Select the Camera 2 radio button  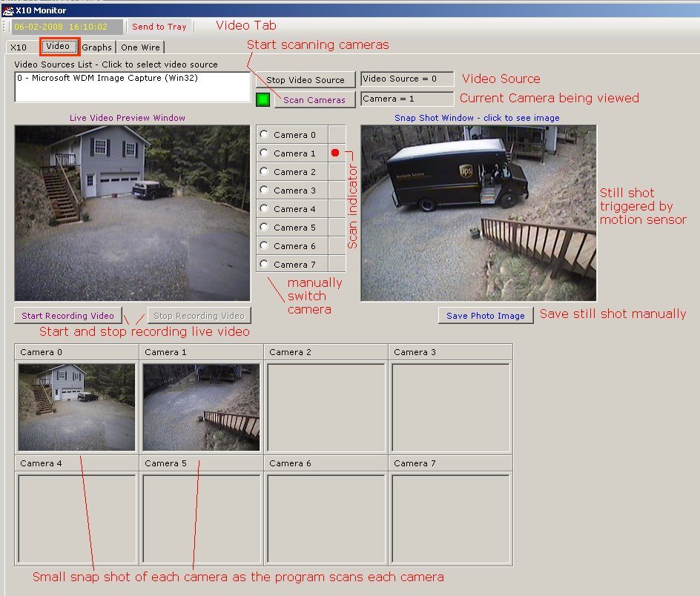point(264,171)
